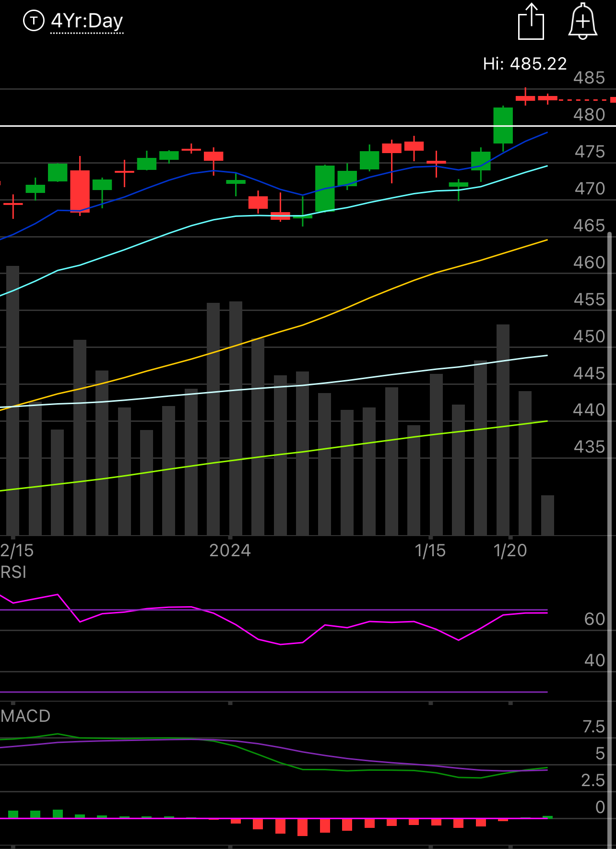Viewport: 616px width, 849px height.
Task: Tap the current price marker on the right price axis
Action: click(613, 100)
